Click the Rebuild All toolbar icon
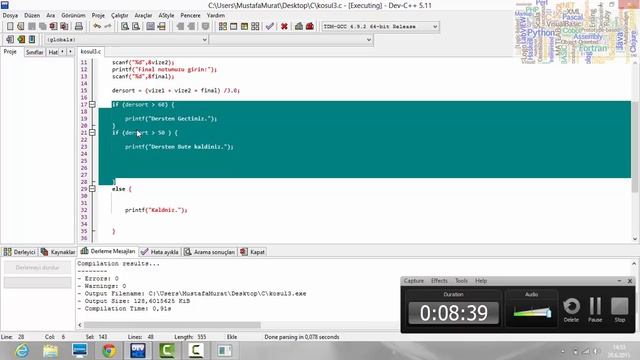Image resolution: width=640 pixels, height=360 pixels. [x=255, y=27]
